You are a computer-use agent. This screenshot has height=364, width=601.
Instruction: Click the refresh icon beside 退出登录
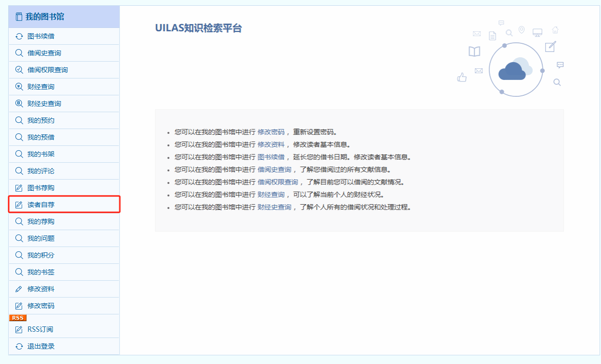pos(19,346)
